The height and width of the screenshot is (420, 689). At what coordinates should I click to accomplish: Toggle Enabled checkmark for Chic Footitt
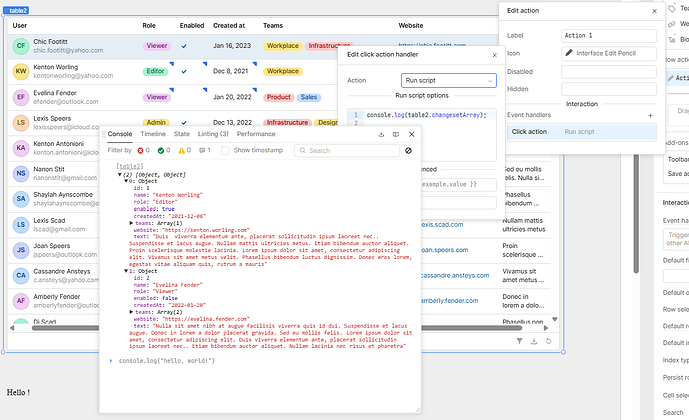(x=184, y=46)
